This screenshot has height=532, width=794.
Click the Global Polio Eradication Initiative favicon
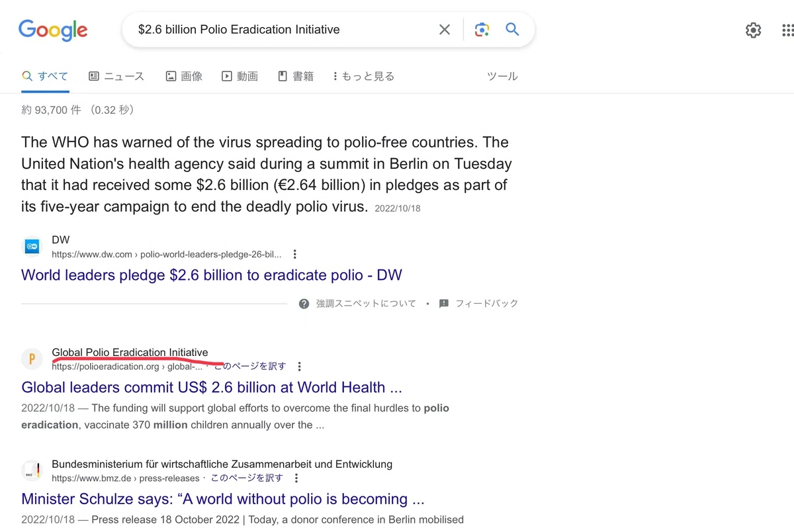click(32, 359)
